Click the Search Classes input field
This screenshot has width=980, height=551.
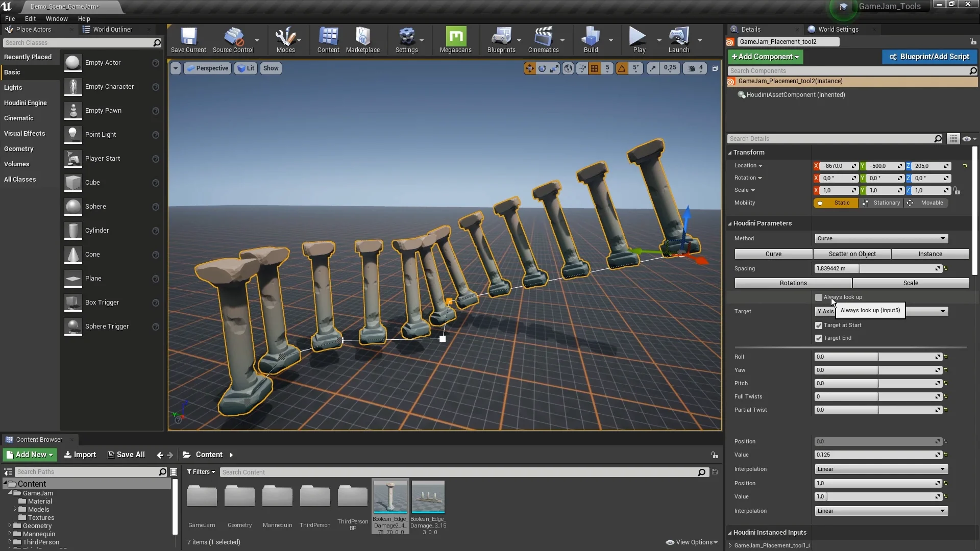pyautogui.click(x=82, y=43)
